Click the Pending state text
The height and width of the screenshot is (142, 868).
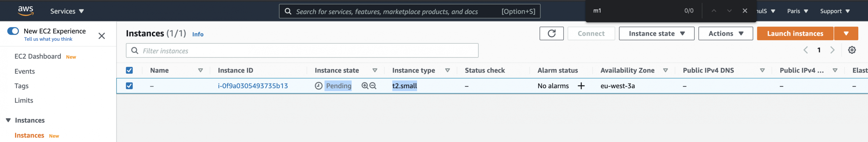tap(338, 86)
